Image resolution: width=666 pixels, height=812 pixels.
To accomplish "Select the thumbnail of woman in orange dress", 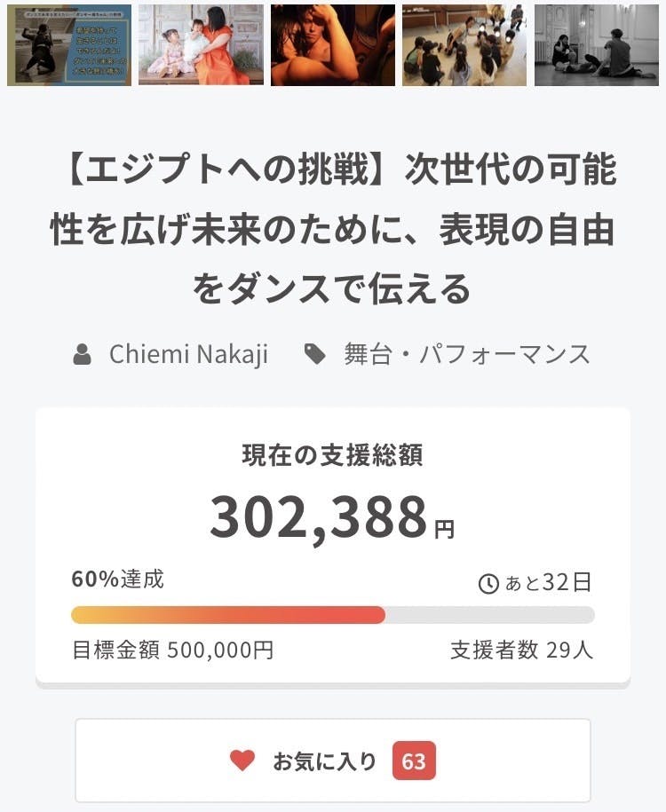I will coord(201,45).
